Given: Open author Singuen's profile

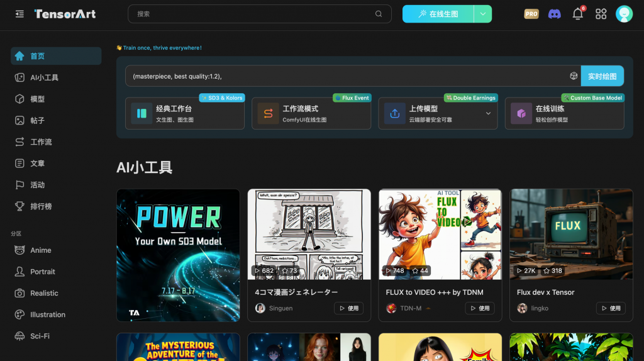Looking at the screenshot, I should [x=274, y=308].
